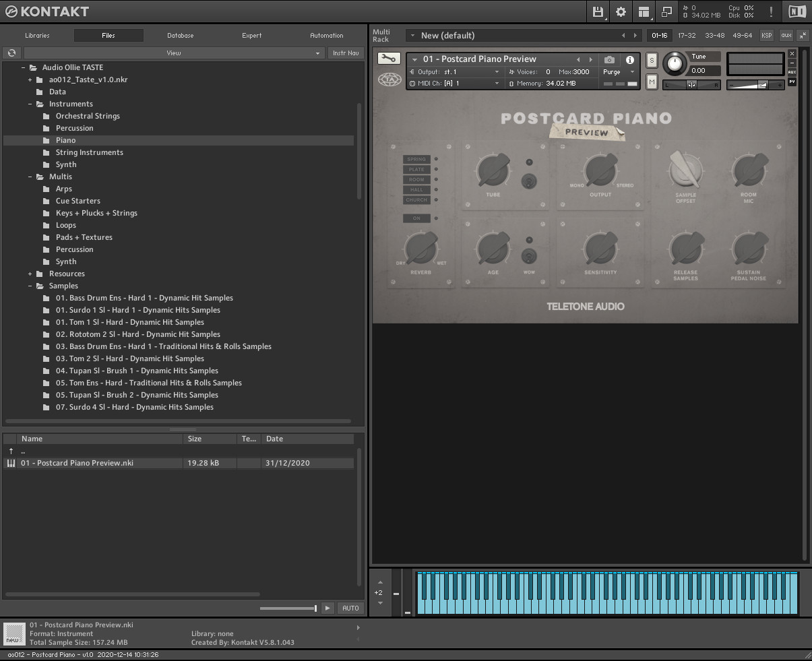
Task: Click Instr Nav button
Action: (x=346, y=53)
